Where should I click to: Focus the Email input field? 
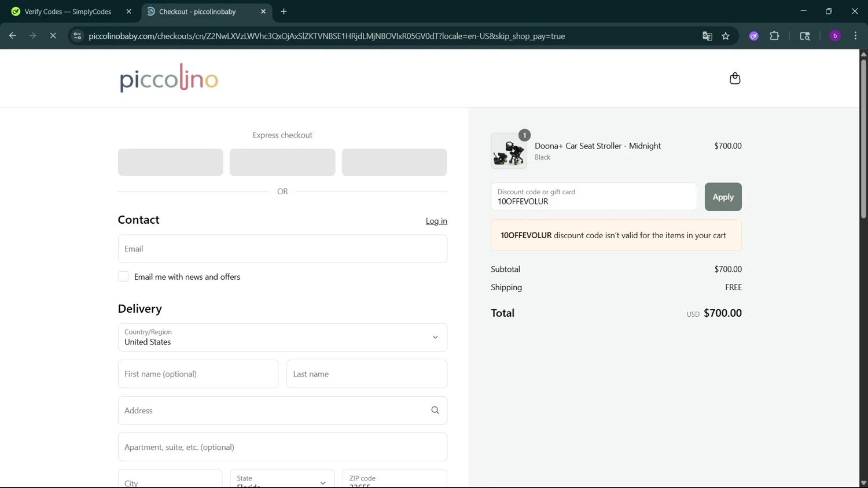tap(282, 249)
